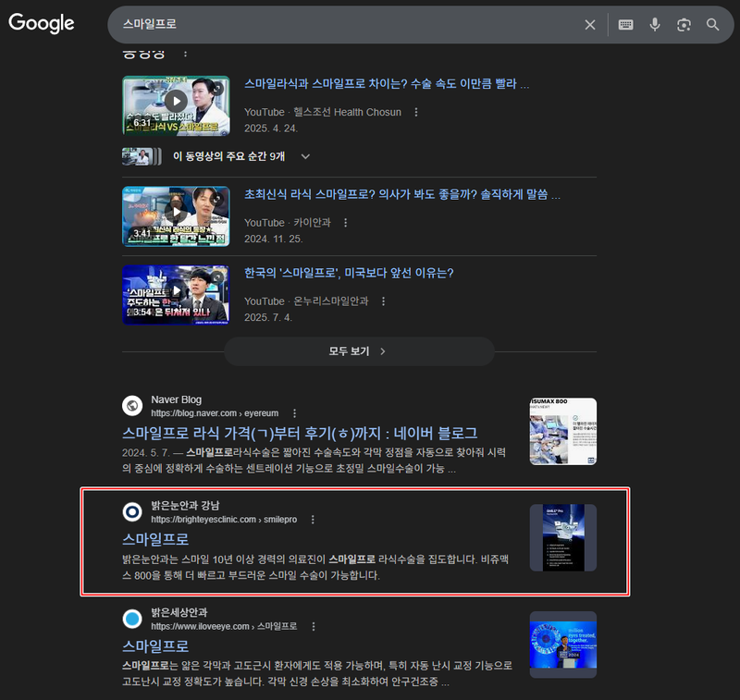Open video 한국의 '스마일프로', 미국보다 앞선 이유는?
This screenshot has height=700, width=740.
point(349,273)
